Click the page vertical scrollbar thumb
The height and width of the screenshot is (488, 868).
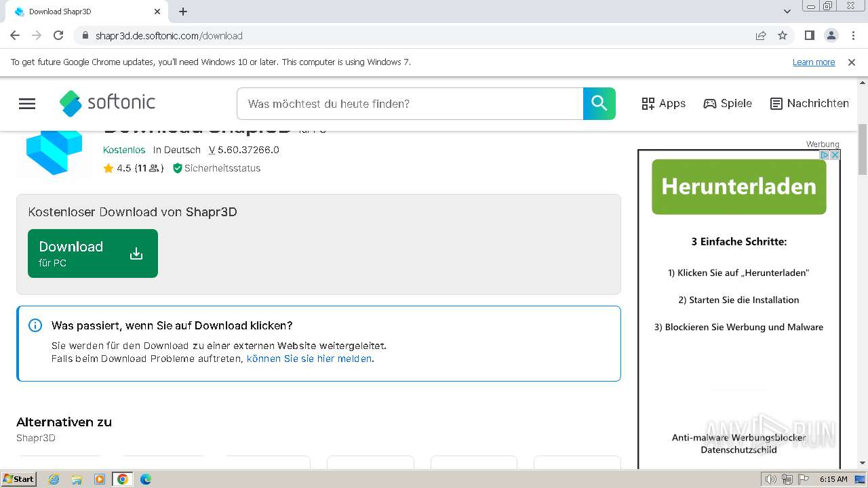click(x=863, y=150)
